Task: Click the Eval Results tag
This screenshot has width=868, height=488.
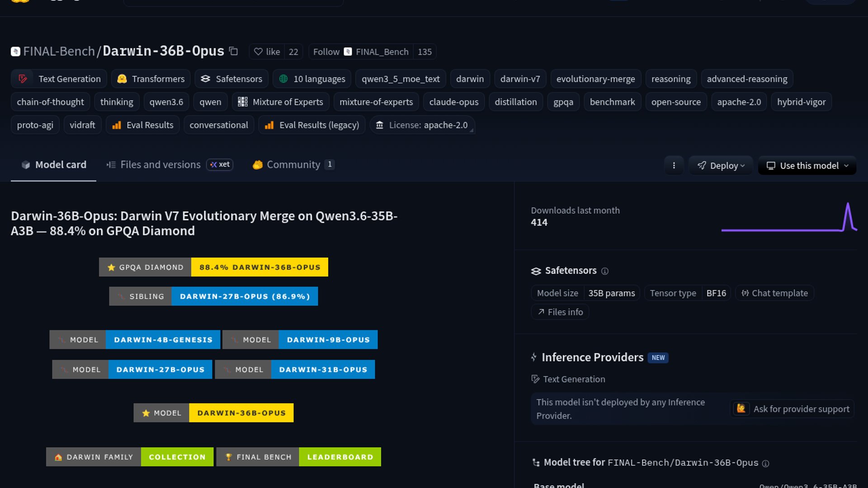Action: pyautogui.click(x=143, y=125)
